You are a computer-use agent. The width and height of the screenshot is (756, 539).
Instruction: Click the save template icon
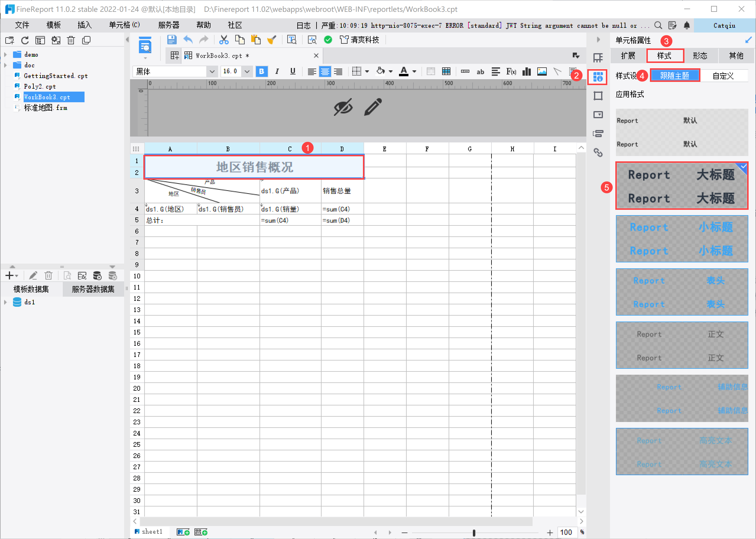(x=172, y=40)
